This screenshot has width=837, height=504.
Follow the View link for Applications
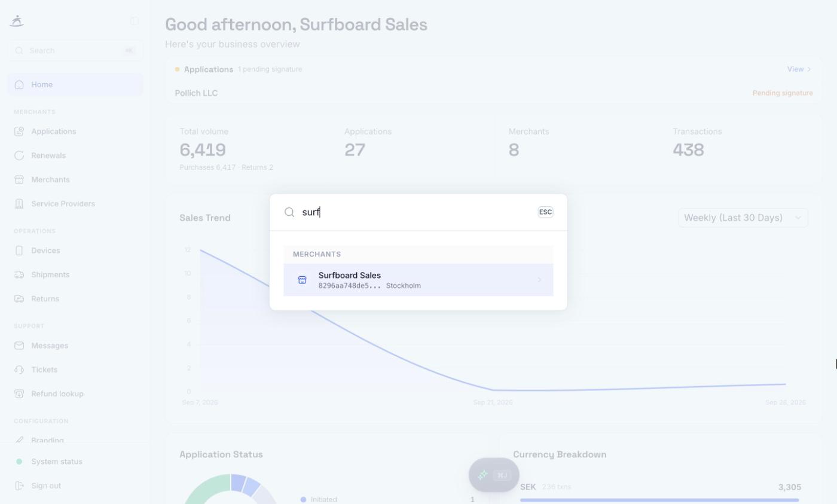tap(799, 69)
